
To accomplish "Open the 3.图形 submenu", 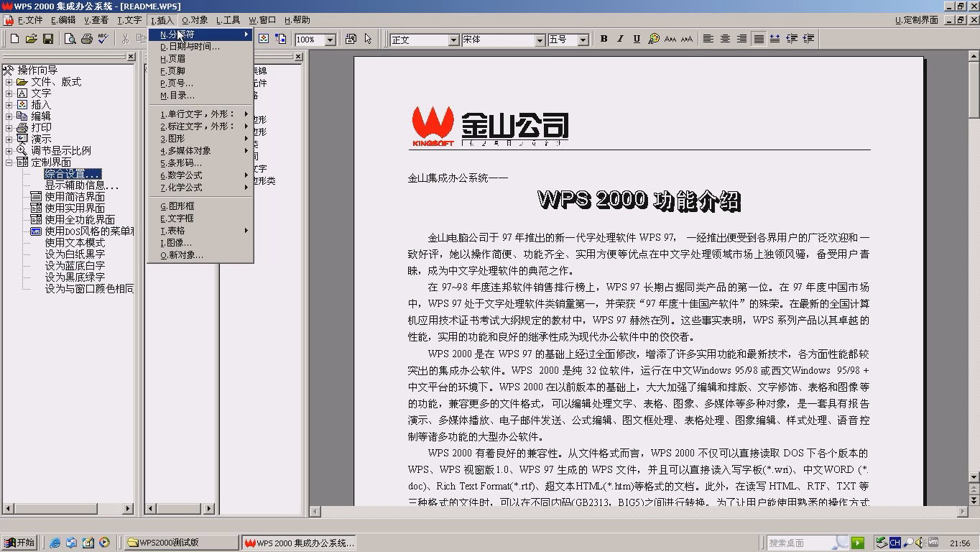I will pyautogui.click(x=200, y=139).
